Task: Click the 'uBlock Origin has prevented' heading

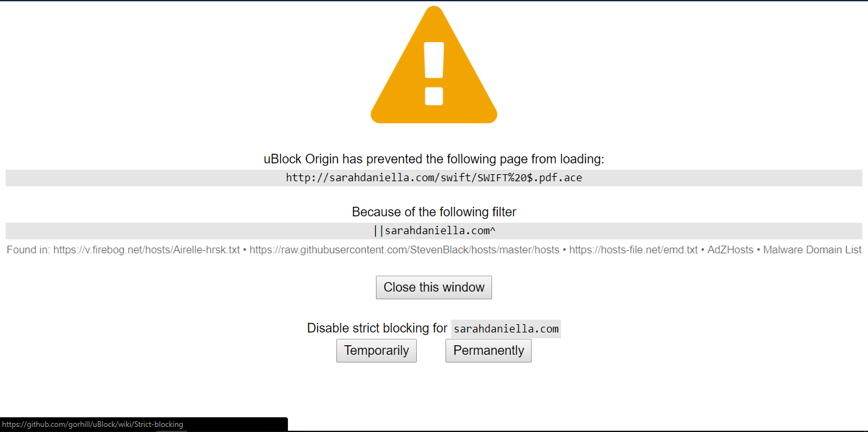Action: point(434,159)
